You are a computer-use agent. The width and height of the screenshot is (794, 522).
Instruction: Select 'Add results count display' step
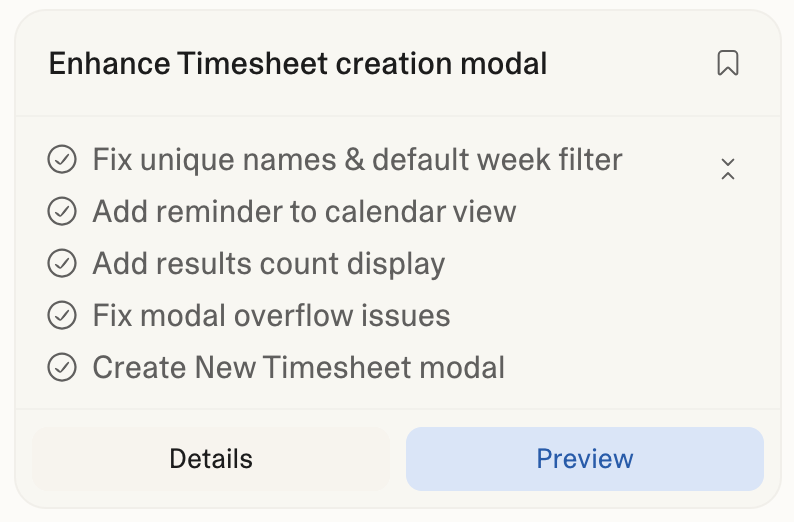click(x=268, y=264)
